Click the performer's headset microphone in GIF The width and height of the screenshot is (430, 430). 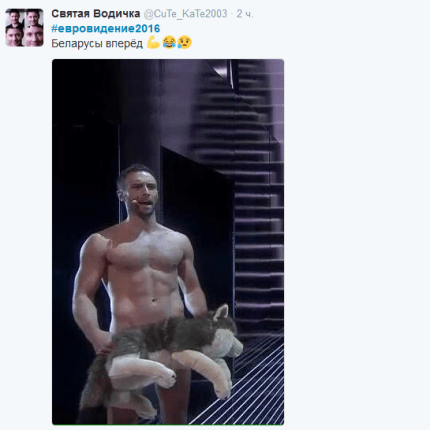135,201
